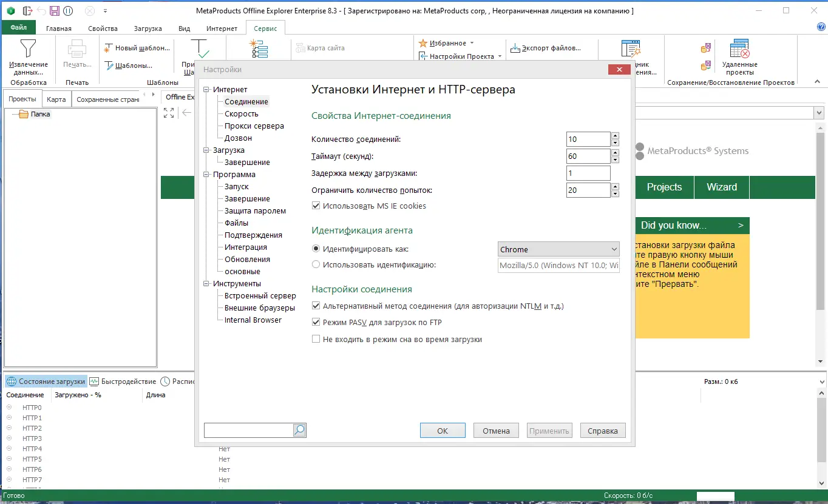Click the clock schedule icon in bottom panel

tap(165, 381)
